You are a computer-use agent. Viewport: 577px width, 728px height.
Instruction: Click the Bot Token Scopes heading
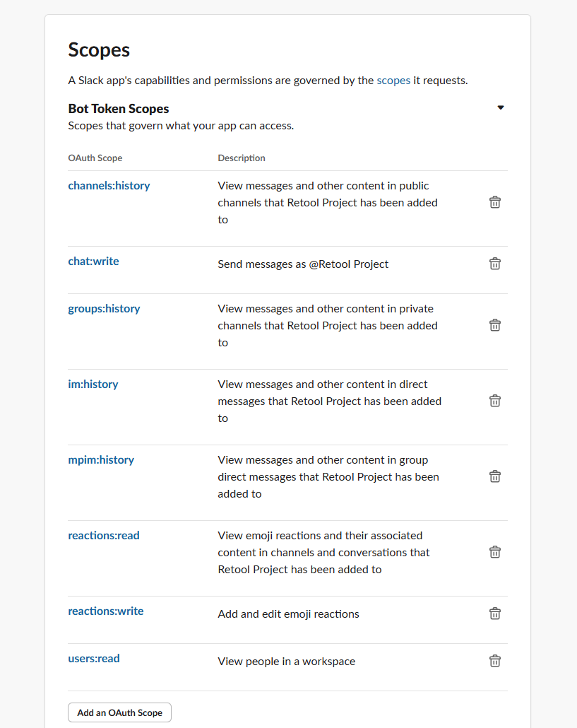click(118, 109)
